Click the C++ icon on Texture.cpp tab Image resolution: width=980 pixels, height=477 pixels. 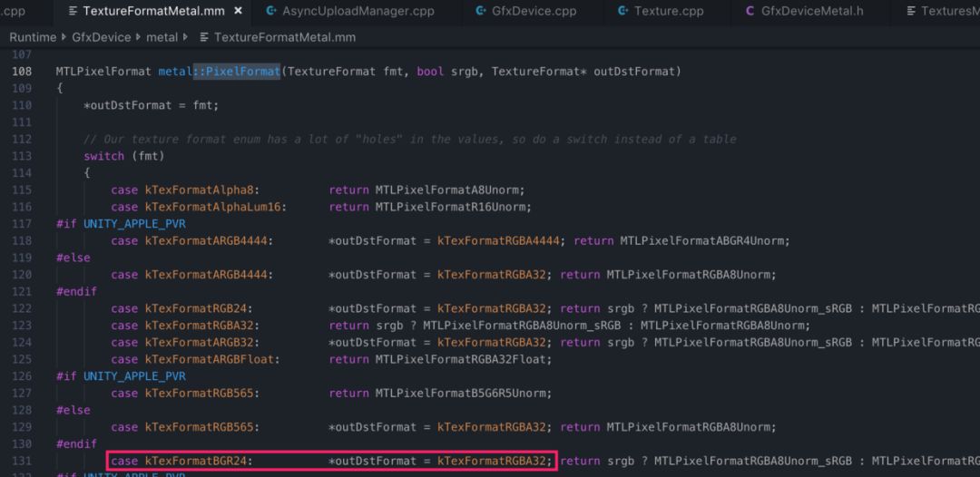coord(622,11)
